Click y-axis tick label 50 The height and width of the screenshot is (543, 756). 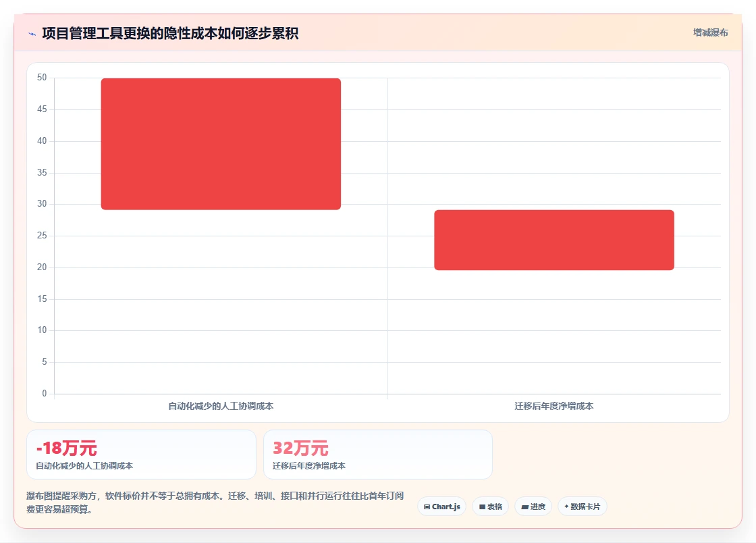click(x=42, y=78)
